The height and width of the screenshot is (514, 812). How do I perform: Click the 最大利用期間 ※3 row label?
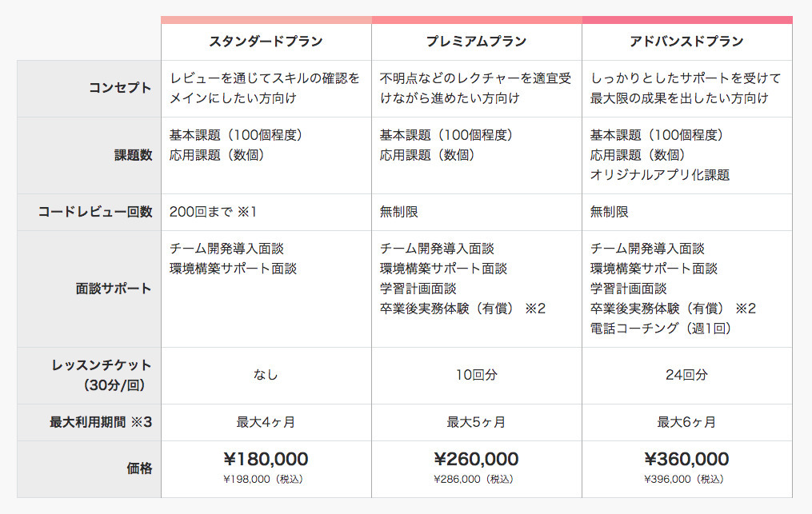click(101, 422)
